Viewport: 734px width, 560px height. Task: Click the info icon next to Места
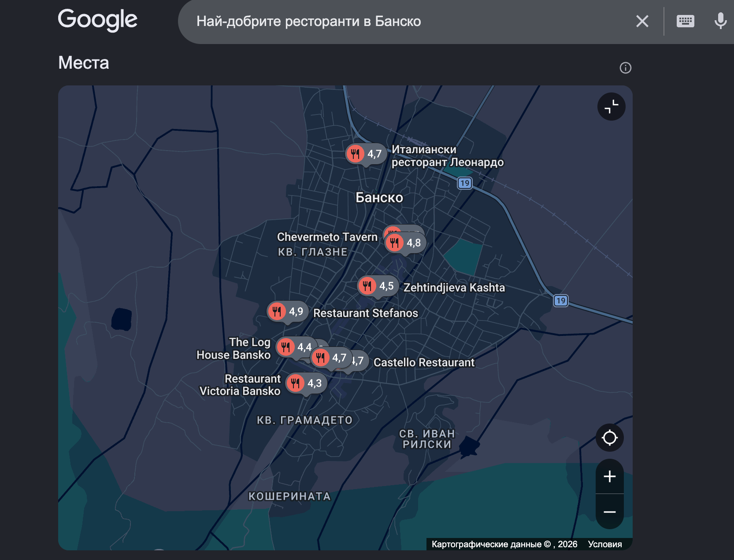coord(625,68)
